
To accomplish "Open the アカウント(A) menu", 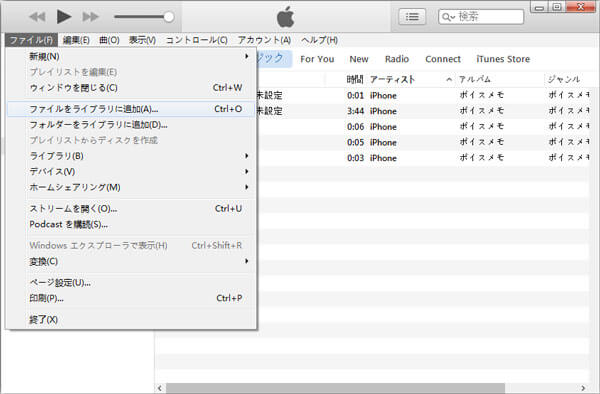I will 264,40.
